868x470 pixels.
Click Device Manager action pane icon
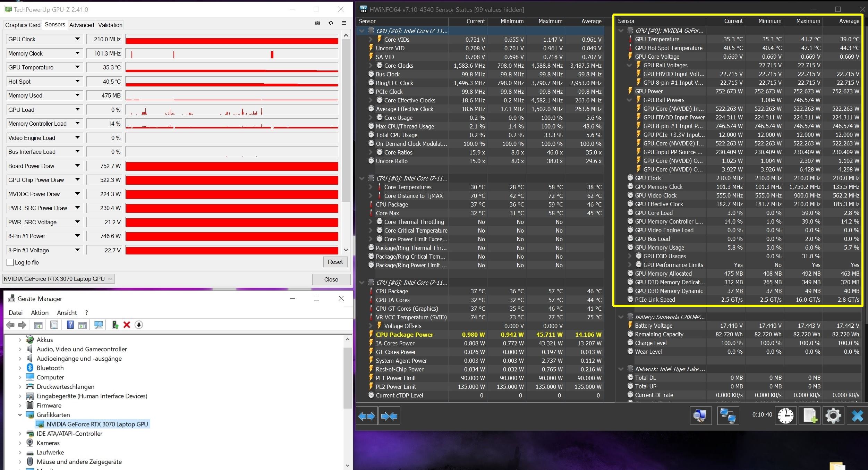tap(83, 325)
